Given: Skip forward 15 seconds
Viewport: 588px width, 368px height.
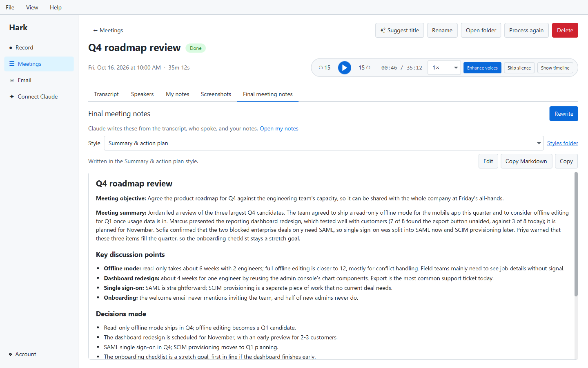Looking at the screenshot, I should pos(364,67).
